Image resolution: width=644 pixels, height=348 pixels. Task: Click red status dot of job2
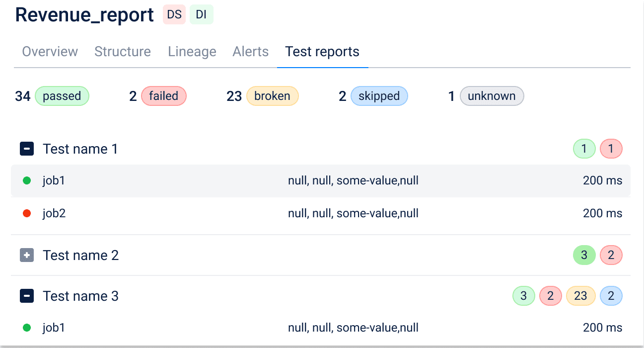pos(27,213)
